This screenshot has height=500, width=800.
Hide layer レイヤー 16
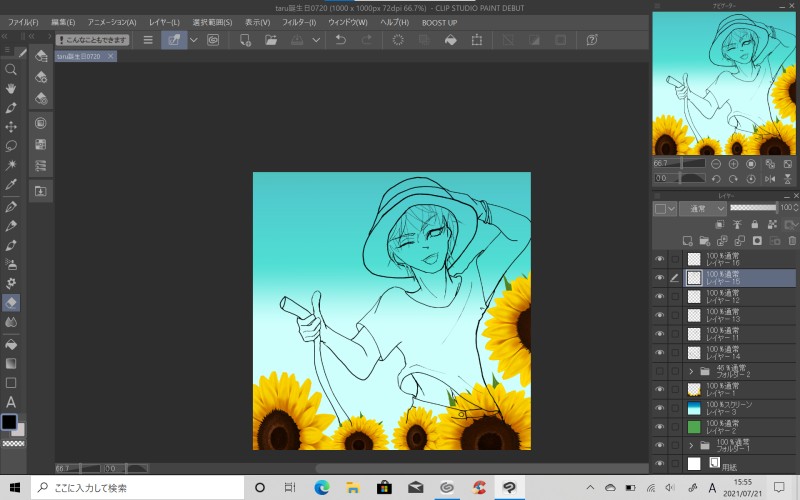tap(659, 259)
